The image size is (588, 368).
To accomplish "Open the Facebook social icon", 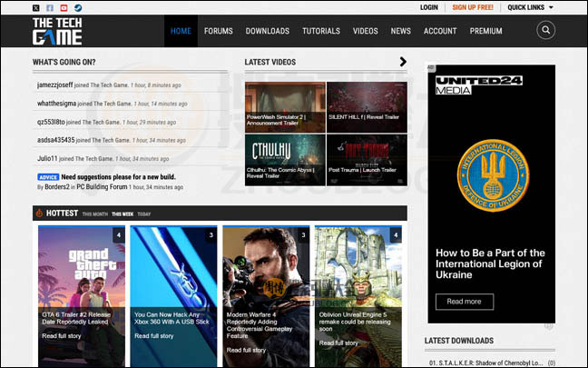I will pyautogui.click(x=50, y=7).
